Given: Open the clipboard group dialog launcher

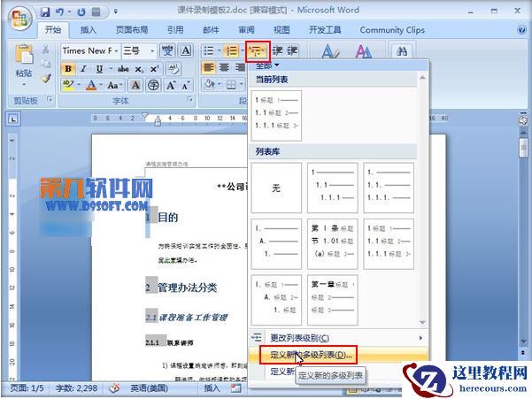Looking at the screenshot, I should [x=50, y=99].
